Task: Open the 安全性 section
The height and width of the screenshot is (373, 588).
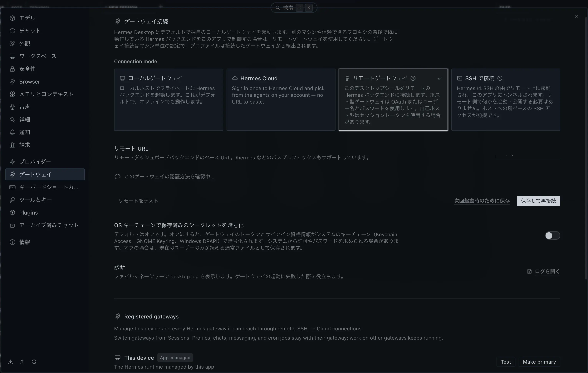Action: (x=45, y=69)
